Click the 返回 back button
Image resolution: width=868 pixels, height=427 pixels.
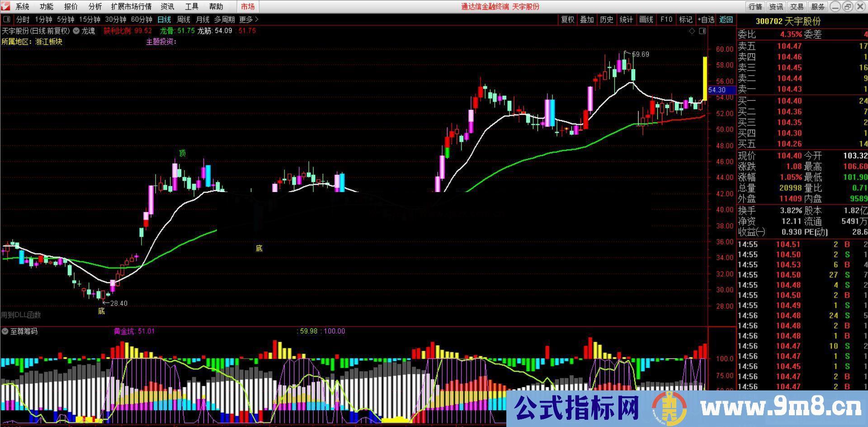pyautogui.click(x=726, y=19)
